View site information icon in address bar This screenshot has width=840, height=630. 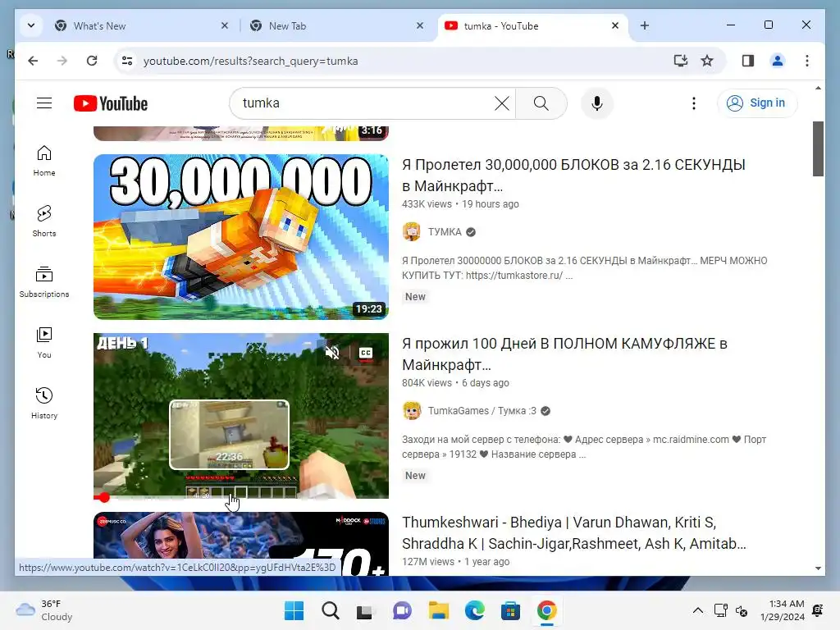click(x=127, y=61)
